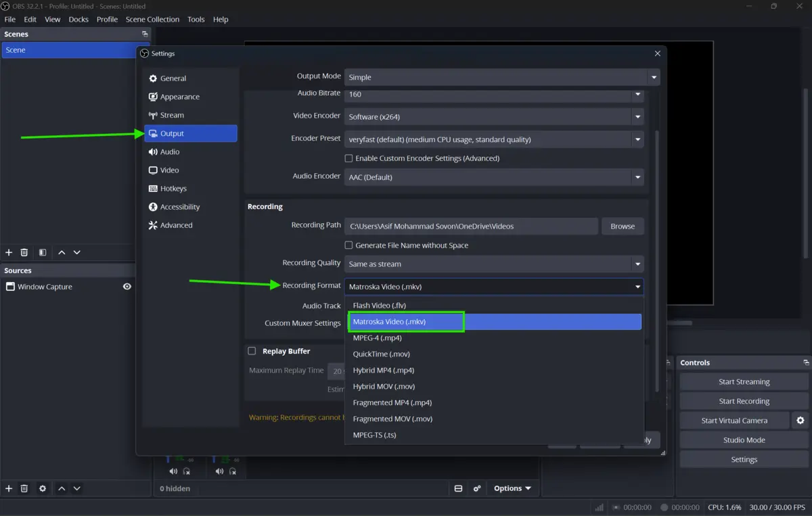Image resolution: width=812 pixels, height=516 pixels.
Task: Open the Docks menu in menu bar
Action: point(78,20)
